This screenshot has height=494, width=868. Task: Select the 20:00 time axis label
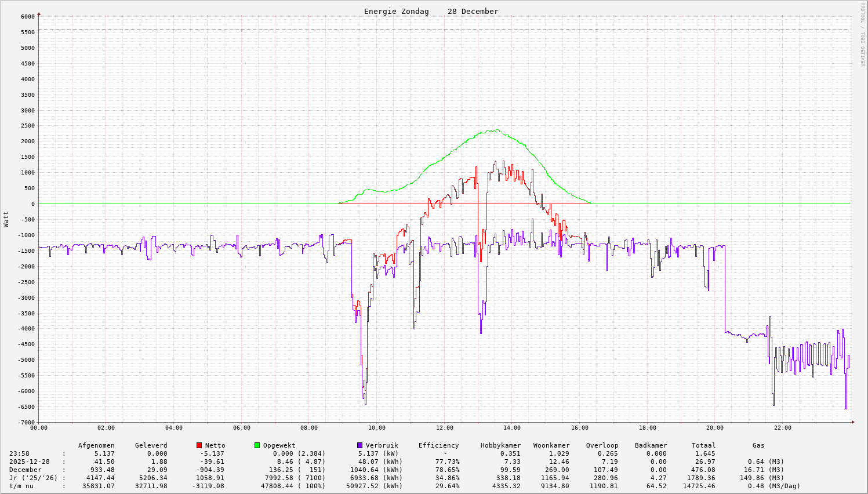coord(714,428)
